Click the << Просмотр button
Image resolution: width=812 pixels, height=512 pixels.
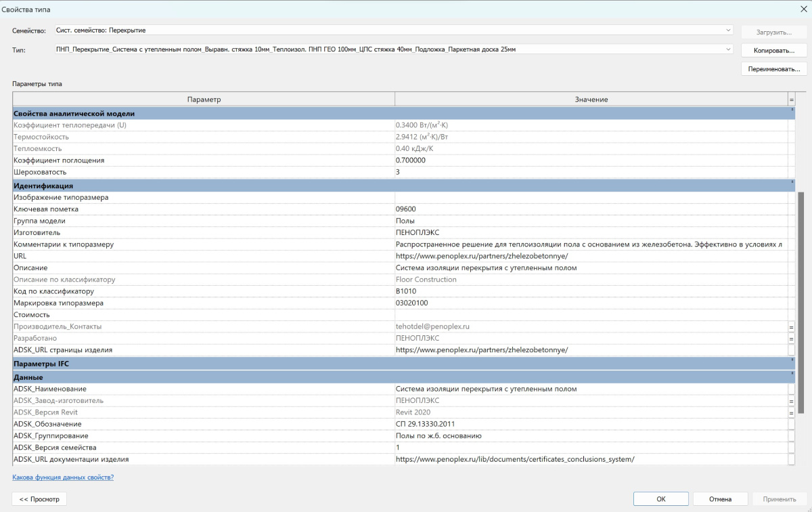click(x=39, y=499)
